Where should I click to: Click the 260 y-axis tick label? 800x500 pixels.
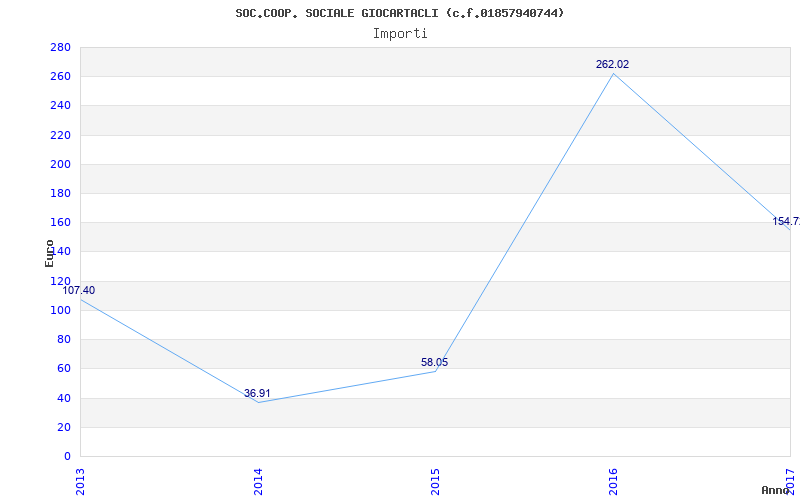pyautogui.click(x=60, y=77)
